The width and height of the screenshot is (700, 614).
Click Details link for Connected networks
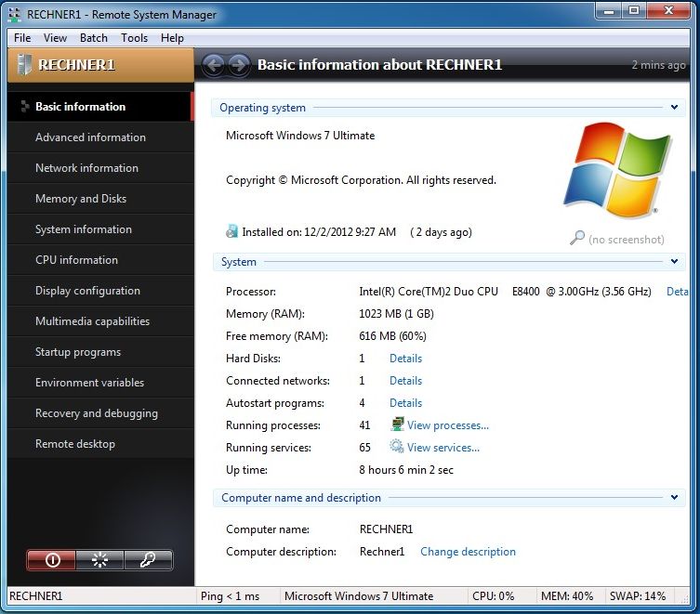[405, 381]
